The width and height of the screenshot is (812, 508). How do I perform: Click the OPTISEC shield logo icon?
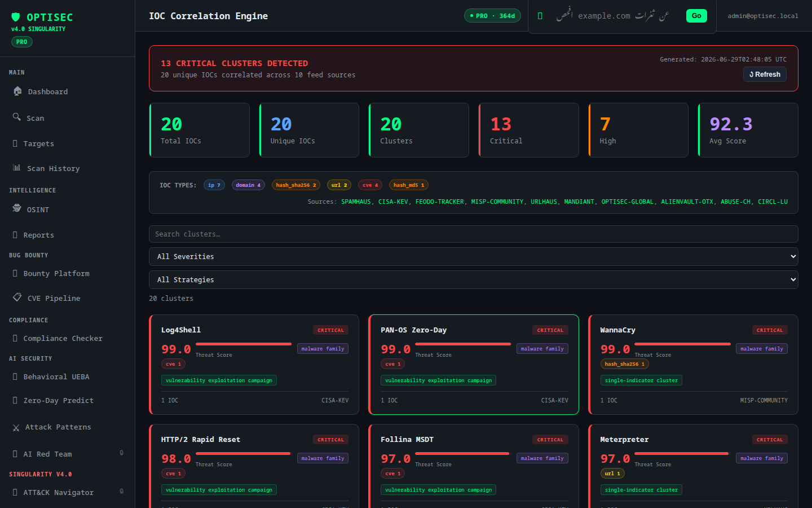click(16, 17)
